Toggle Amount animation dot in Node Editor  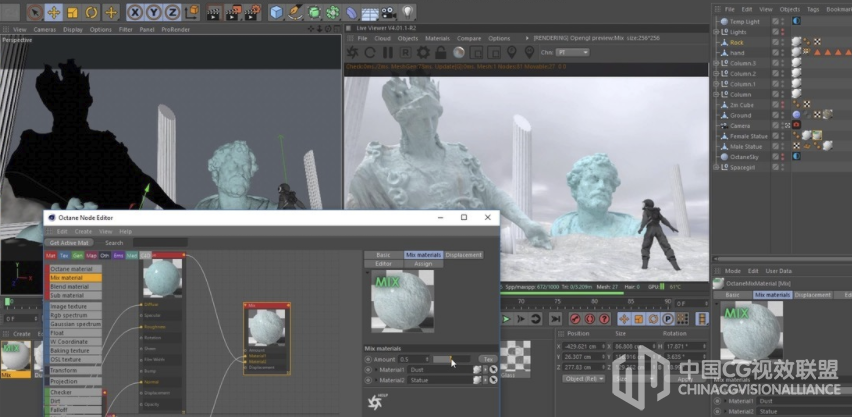[368, 359]
